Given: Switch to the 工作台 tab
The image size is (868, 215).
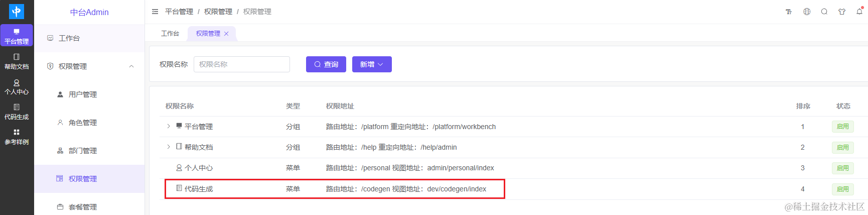Looking at the screenshot, I should [170, 34].
